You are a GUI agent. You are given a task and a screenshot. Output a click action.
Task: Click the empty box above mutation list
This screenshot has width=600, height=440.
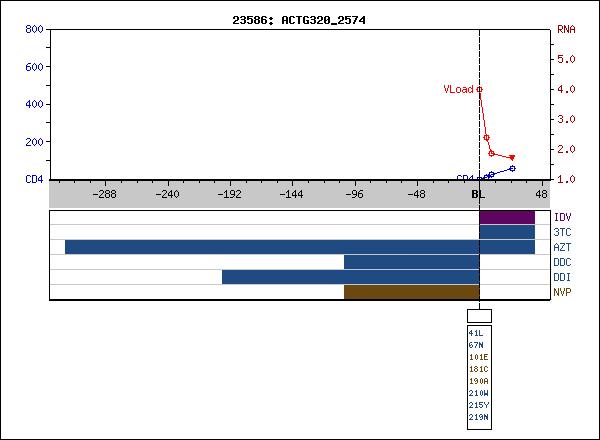pos(479,315)
